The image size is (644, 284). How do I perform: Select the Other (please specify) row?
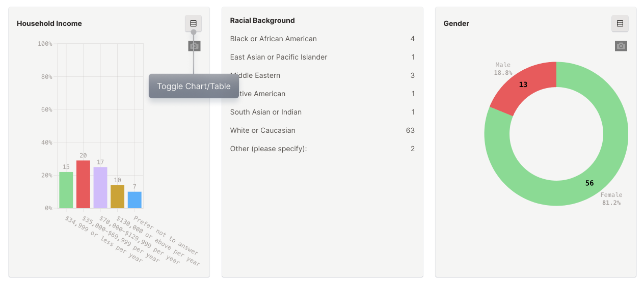[x=322, y=149]
